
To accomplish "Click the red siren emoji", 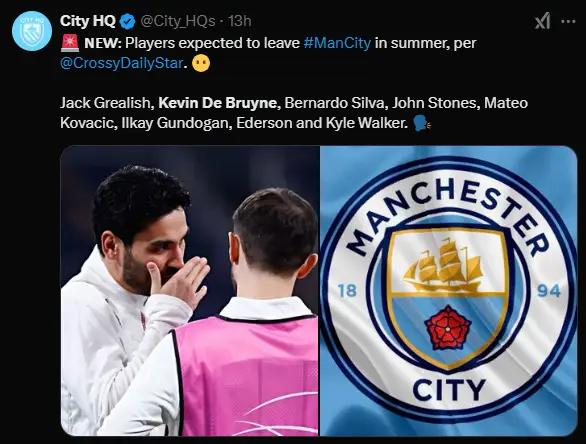I will point(70,43).
